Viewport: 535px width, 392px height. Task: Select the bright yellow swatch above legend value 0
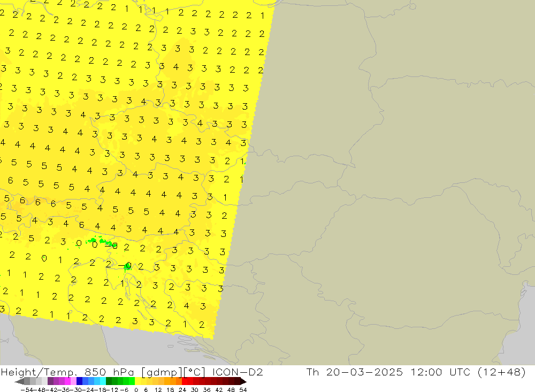(137, 381)
